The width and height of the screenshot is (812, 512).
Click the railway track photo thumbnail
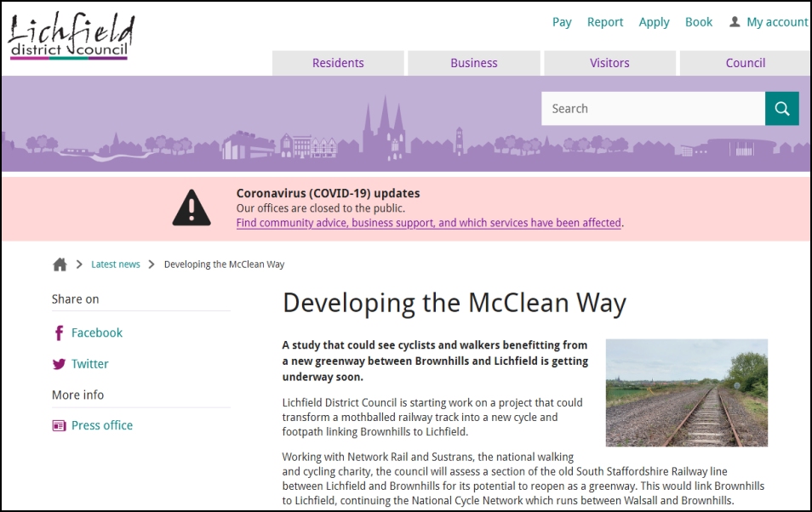coord(687,393)
